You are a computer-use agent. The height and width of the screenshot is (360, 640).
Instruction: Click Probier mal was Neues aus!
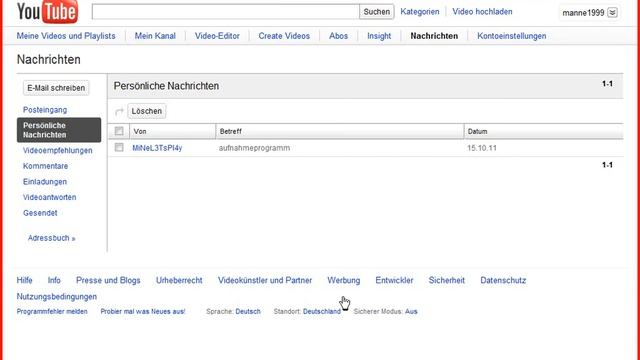click(x=143, y=311)
